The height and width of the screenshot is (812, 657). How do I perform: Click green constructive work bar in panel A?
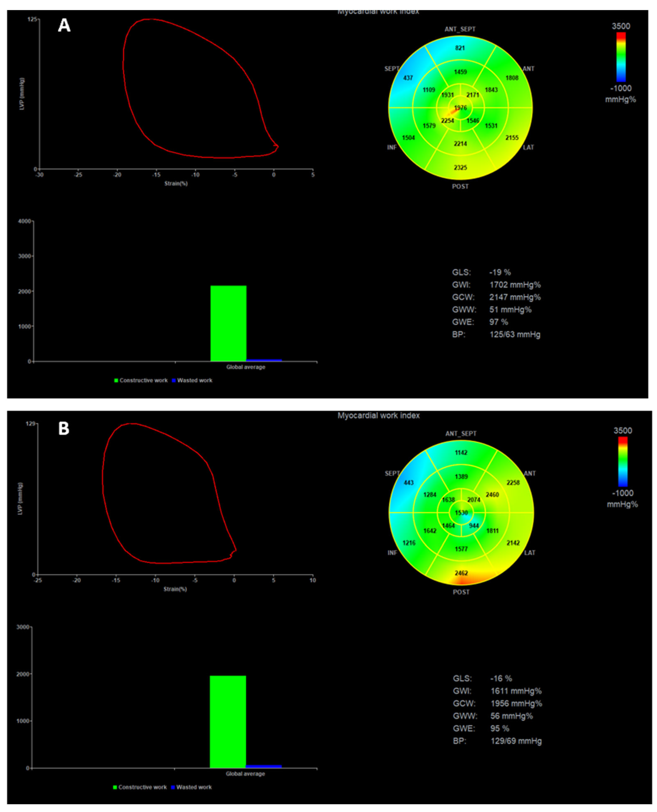(x=228, y=324)
